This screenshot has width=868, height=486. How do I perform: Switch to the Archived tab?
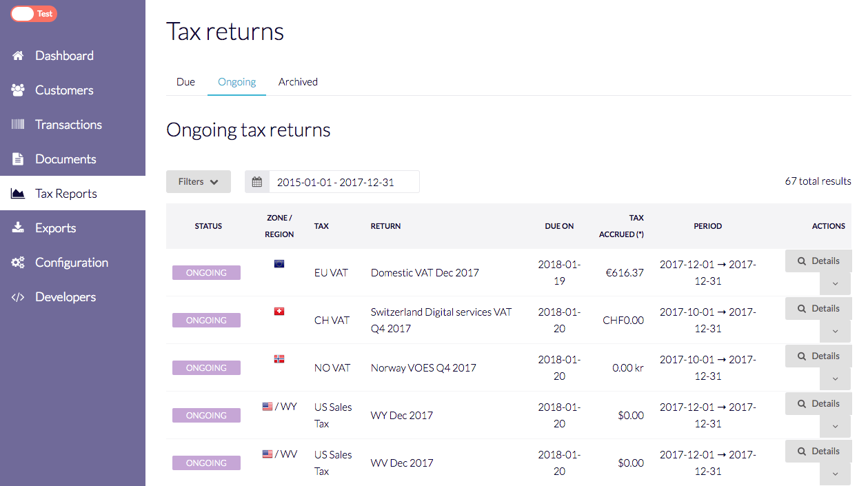click(298, 82)
